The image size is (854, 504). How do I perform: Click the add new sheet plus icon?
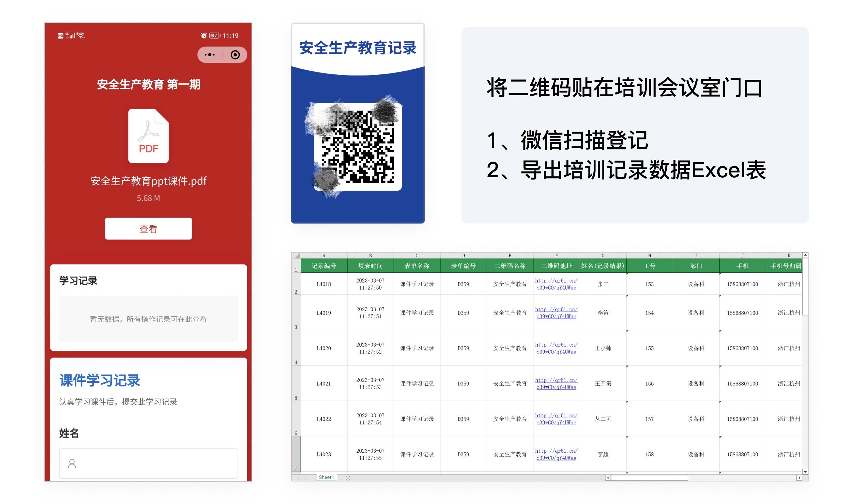(348, 478)
